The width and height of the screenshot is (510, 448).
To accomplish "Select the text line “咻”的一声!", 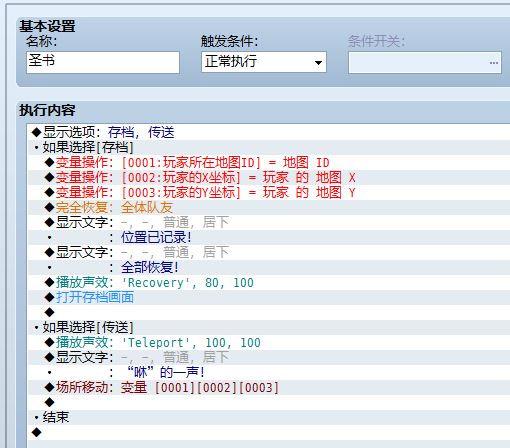I will click(x=269, y=372).
